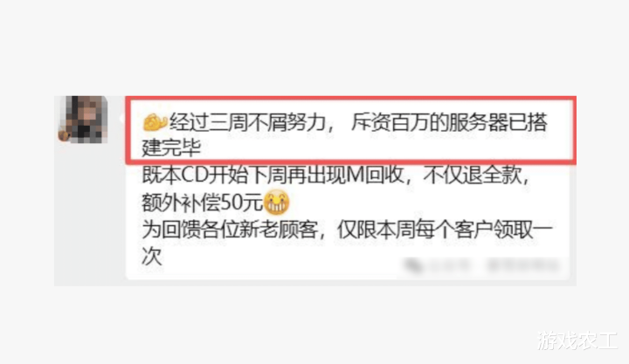Viewport: 629px width, 364px height.
Task: Click the flexed bicep emoji in the message
Action: (155, 122)
